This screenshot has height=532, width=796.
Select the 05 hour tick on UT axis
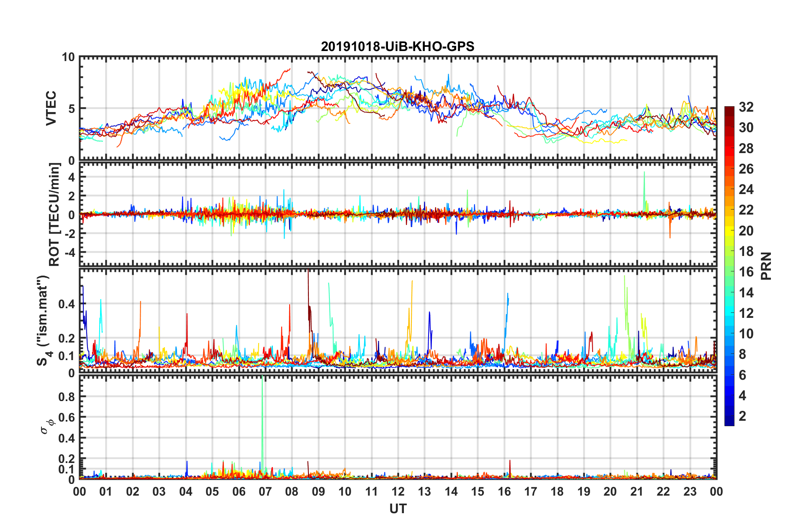coord(212,491)
